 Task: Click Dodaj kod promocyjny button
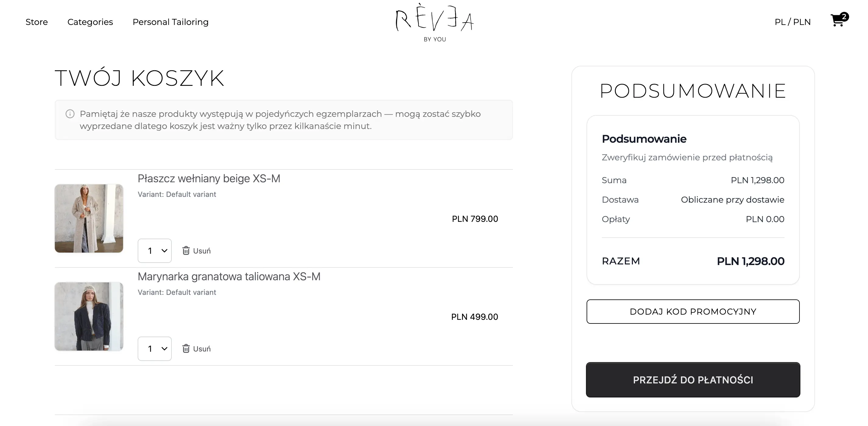tap(693, 312)
